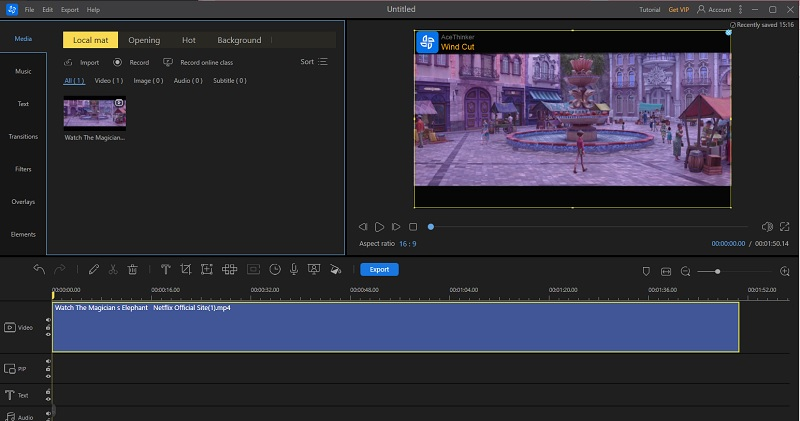Start voiceover with the microphone icon

click(x=294, y=269)
